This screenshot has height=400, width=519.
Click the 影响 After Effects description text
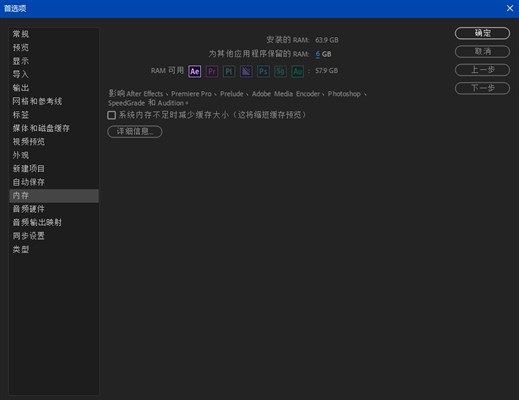(x=238, y=98)
